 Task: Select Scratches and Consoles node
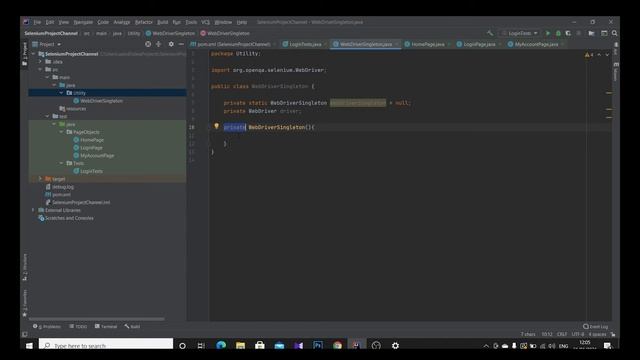66,218
